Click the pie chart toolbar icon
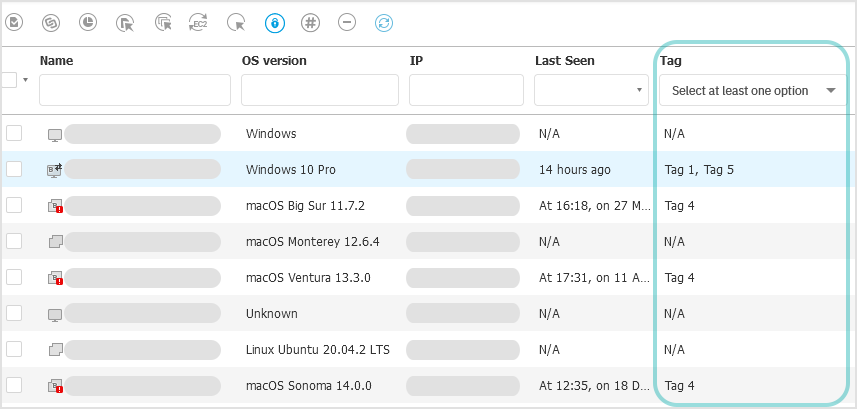This screenshot has width=857, height=409. [87, 22]
